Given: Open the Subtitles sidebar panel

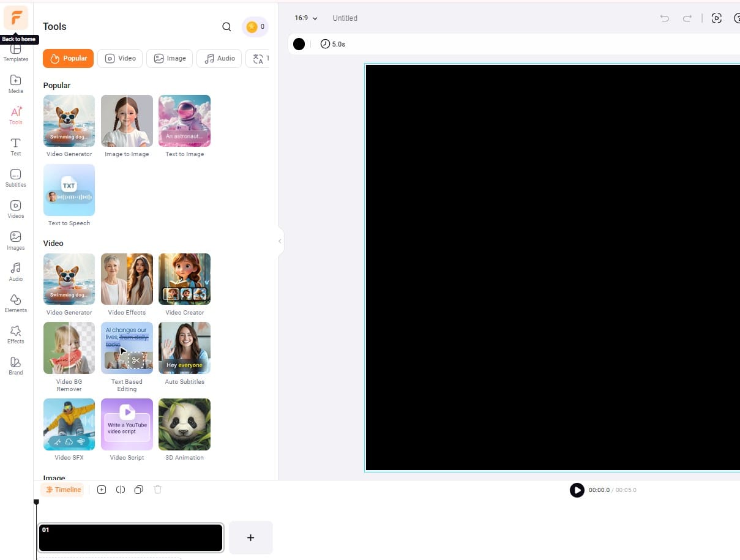Looking at the screenshot, I should point(16,177).
